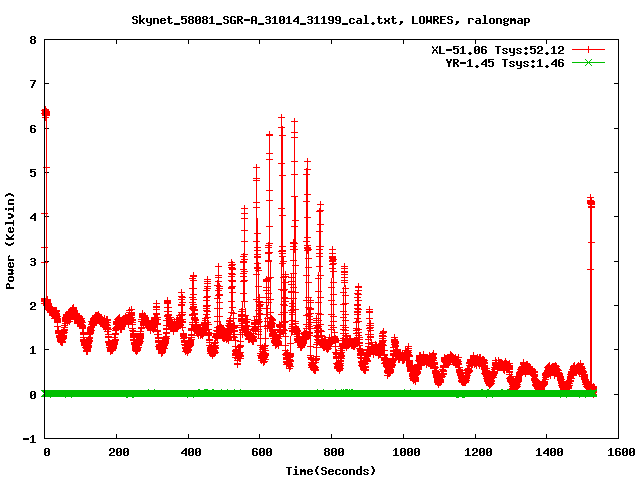Click the x-axis tick label 1400
The height and width of the screenshot is (480, 640).
(549, 452)
